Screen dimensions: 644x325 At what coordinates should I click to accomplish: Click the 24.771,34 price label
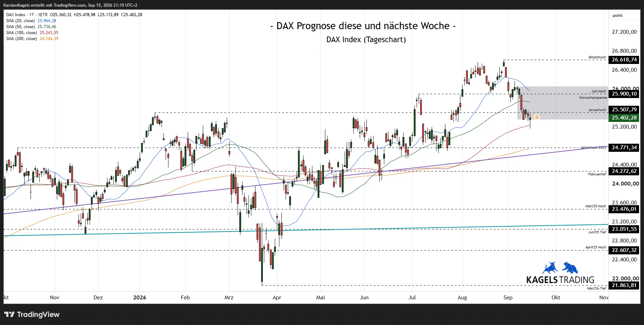click(624, 148)
